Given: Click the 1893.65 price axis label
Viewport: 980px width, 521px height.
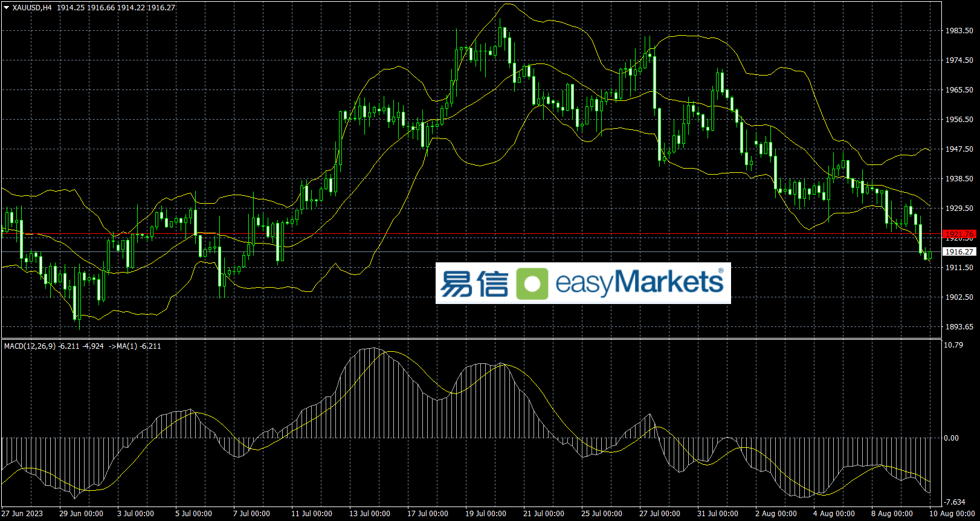Looking at the screenshot, I should point(959,327).
